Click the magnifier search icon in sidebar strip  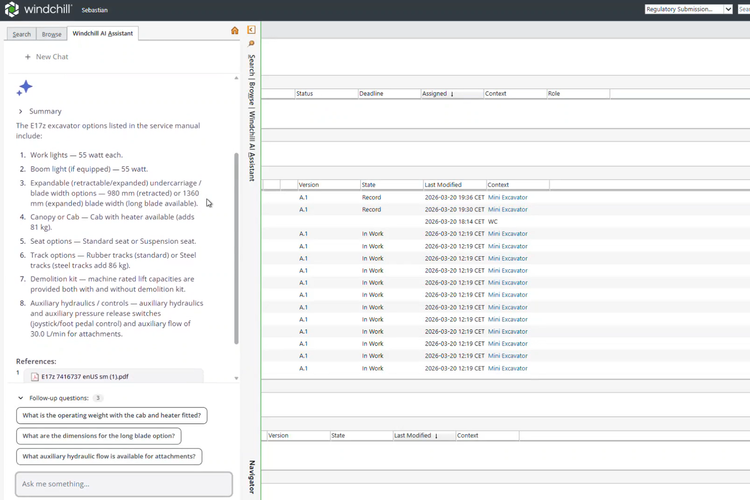click(x=251, y=44)
